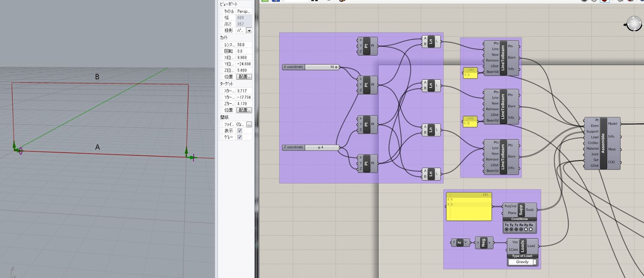Enable the Rz support condition
The height and width of the screenshot is (278, 644).
(x=531, y=229)
